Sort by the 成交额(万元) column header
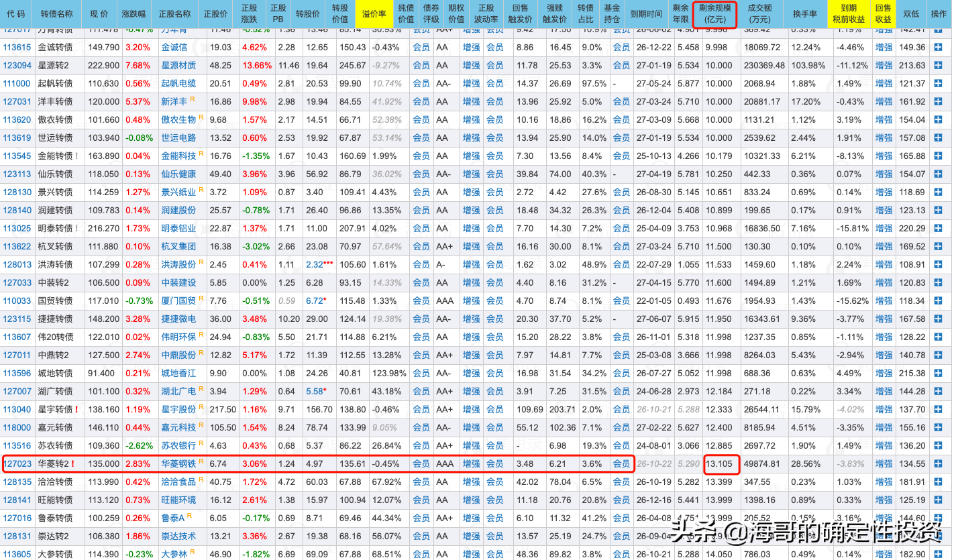 759,13
